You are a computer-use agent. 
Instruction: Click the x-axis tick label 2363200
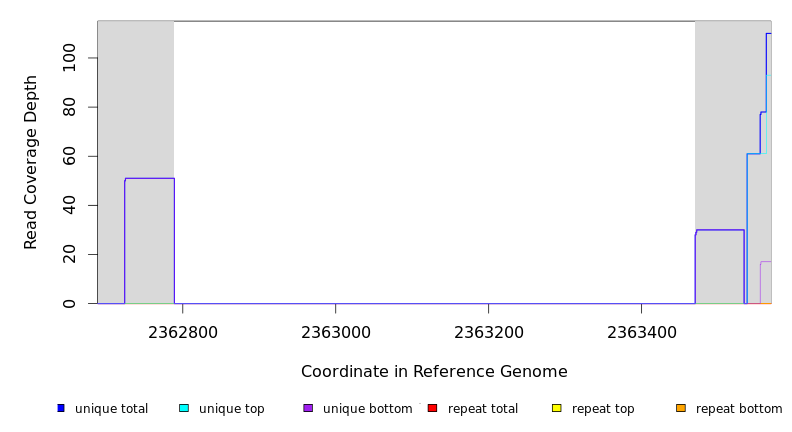point(488,331)
